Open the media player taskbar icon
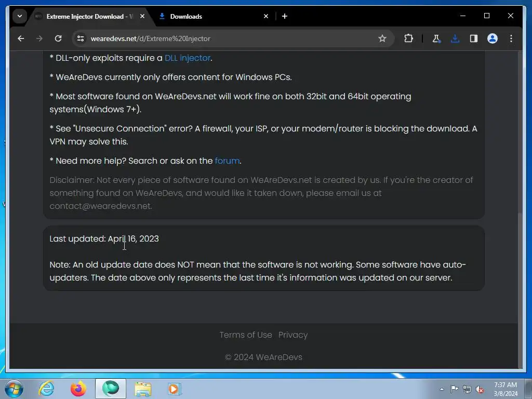 [x=175, y=389]
